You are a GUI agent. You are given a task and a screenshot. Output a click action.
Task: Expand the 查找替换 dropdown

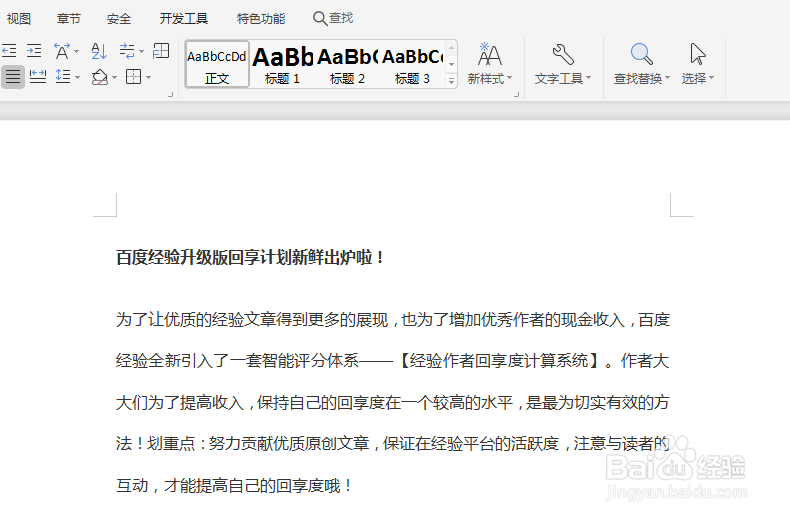coord(668,78)
